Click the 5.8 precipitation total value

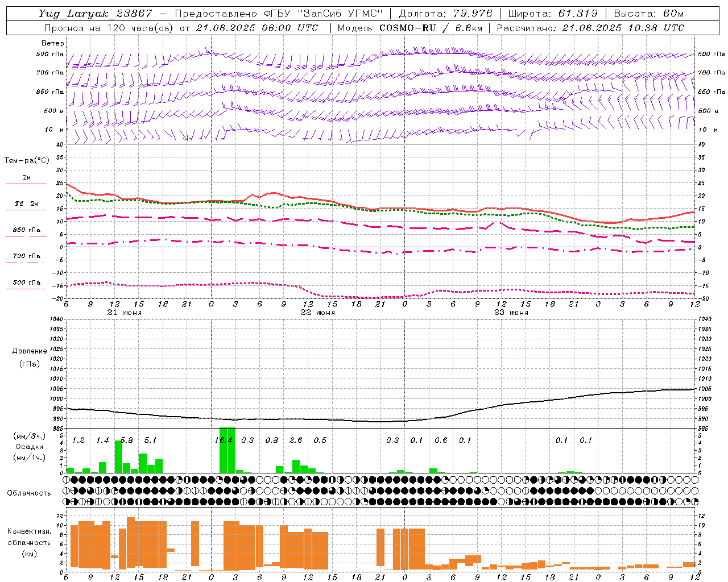coord(127,440)
